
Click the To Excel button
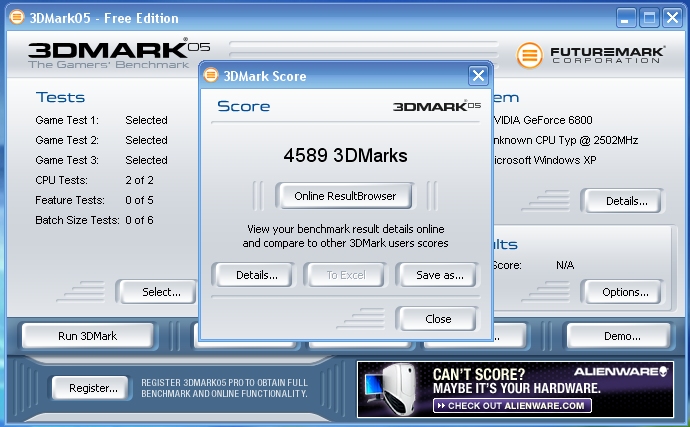(x=346, y=275)
